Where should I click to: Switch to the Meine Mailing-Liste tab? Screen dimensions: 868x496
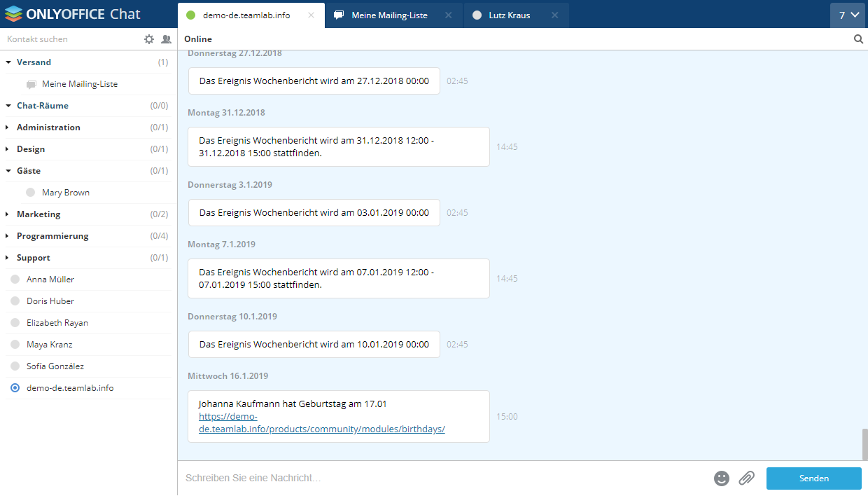389,15
